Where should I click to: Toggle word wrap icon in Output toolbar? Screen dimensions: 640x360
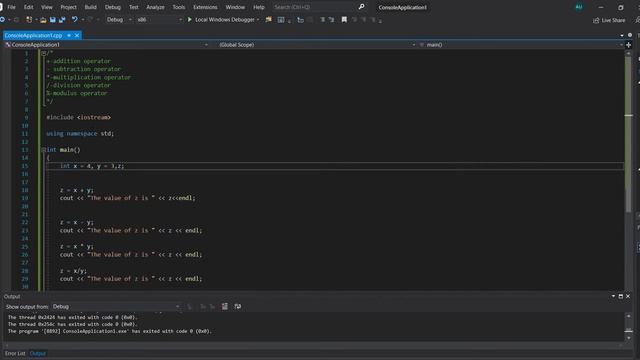pyautogui.click(x=238, y=307)
